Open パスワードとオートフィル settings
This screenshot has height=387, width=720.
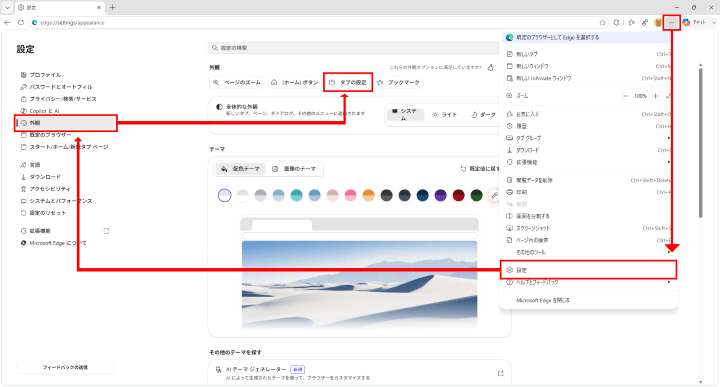click(66, 87)
